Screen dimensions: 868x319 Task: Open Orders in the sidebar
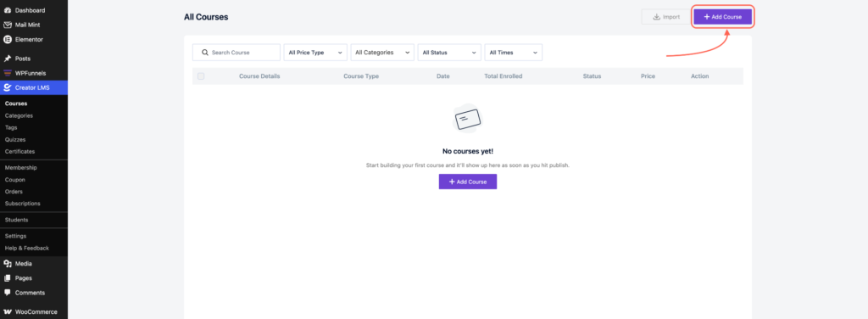[14, 192]
